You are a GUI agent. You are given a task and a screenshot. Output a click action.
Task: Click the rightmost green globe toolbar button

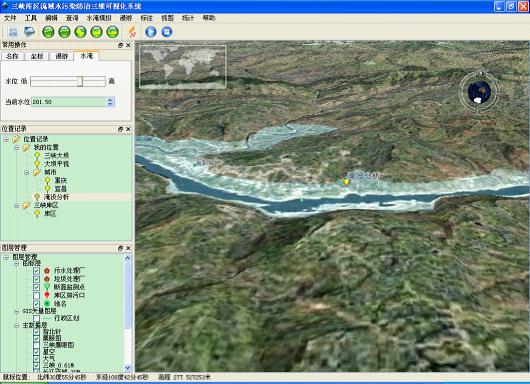pyautogui.click(x=113, y=32)
